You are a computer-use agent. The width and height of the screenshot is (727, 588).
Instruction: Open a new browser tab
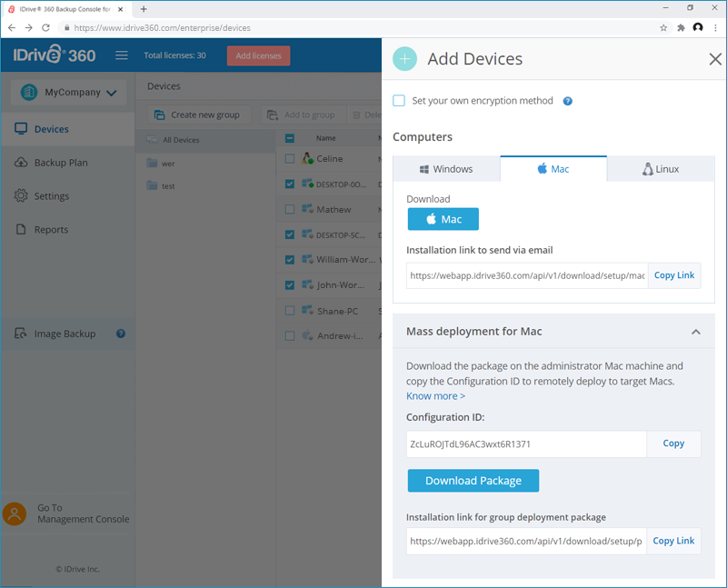click(144, 9)
